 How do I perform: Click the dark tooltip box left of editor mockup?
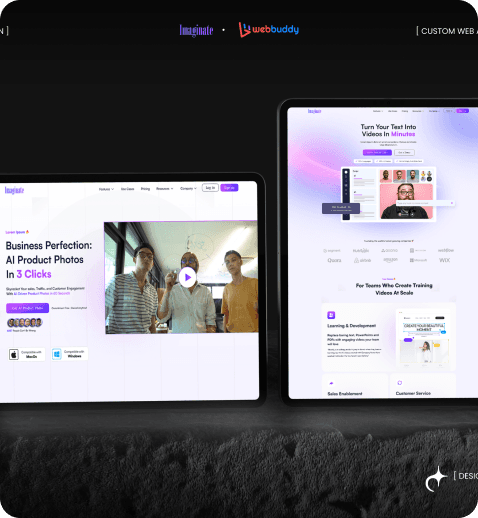(x=341, y=209)
